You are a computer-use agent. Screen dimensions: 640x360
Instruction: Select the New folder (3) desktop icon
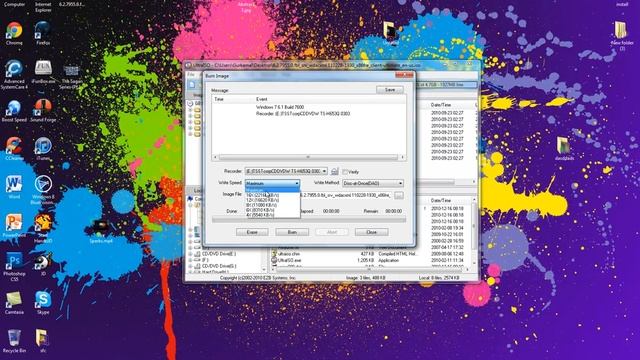(x=621, y=36)
